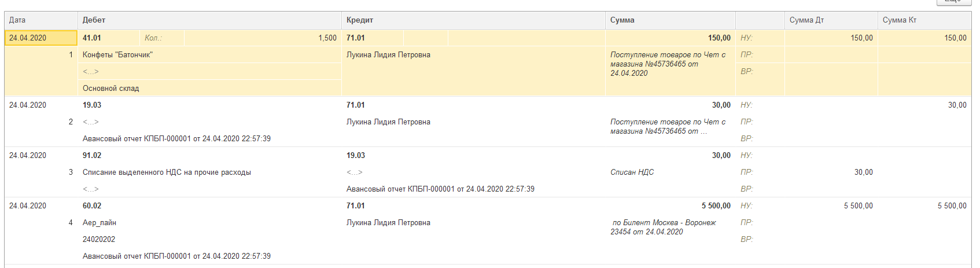Click the "Сумма Кт" column header
This screenshot has width=980, height=268.
tap(899, 20)
